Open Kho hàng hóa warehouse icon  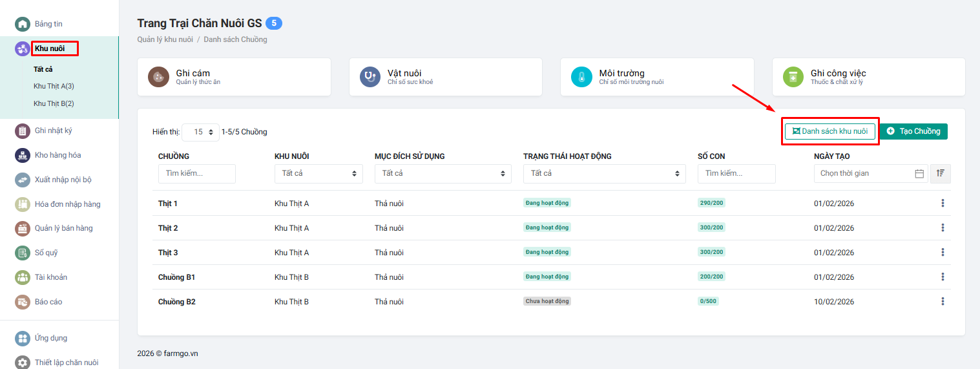[x=23, y=155]
